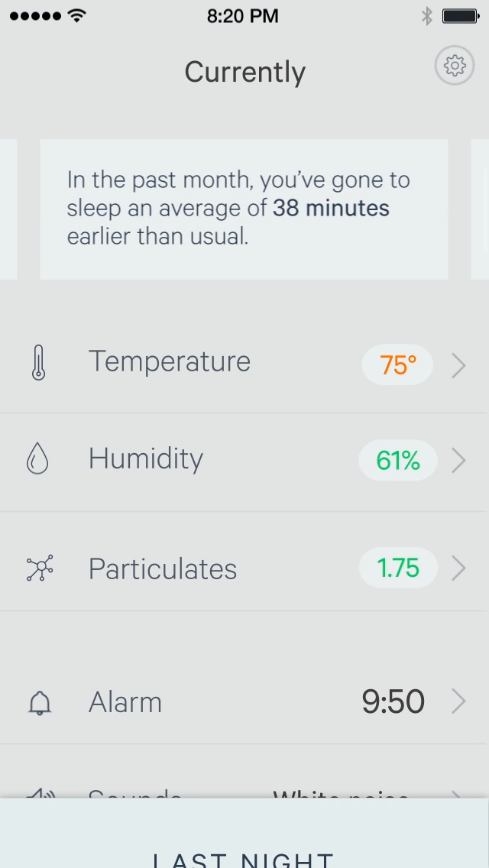Open Alarm settings using its chevron
The height and width of the screenshot is (868, 489).
pos(458,701)
